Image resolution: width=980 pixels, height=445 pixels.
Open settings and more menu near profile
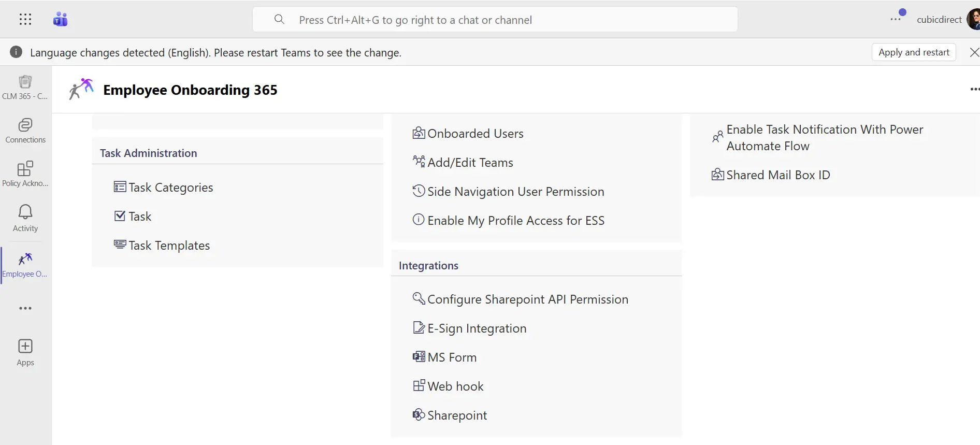[x=896, y=20]
